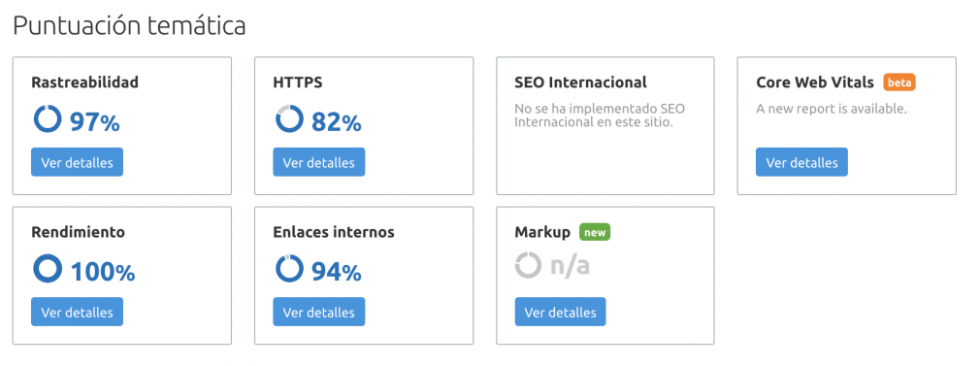Screen dimensions: 980x366
Task: Select the SEO Internacional card title
Action: pos(580,82)
